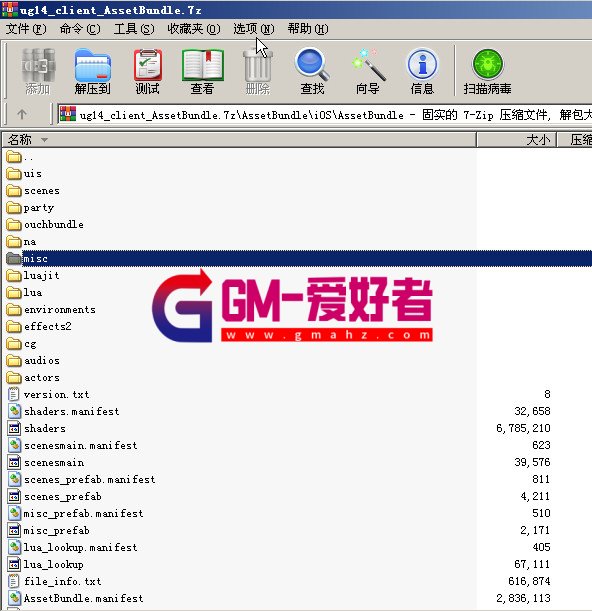Click the 解压到 (Extract to) toolbar icon
The width and height of the screenshot is (592, 611).
coord(92,71)
